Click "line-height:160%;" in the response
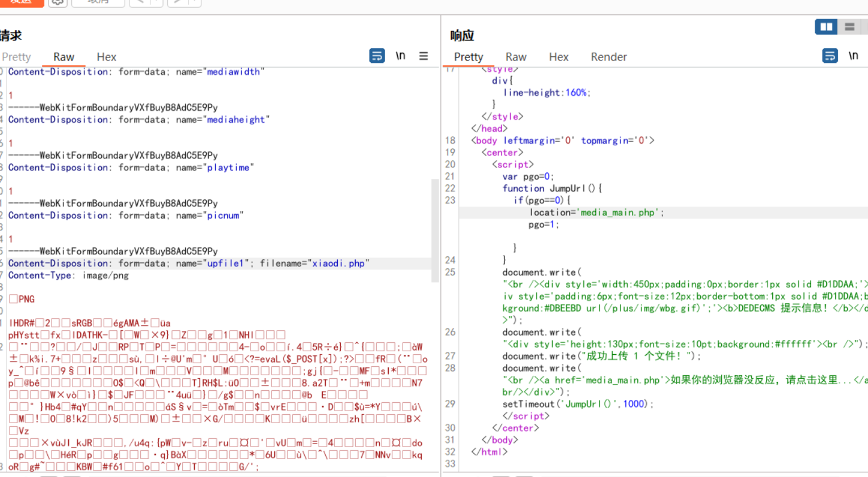This screenshot has height=477, width=868. [x=547, y=93]
